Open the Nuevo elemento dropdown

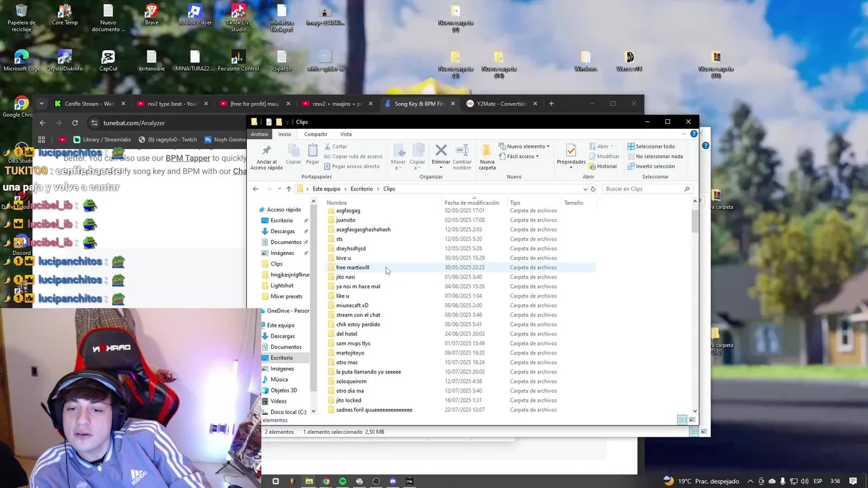tap(524, 146)
